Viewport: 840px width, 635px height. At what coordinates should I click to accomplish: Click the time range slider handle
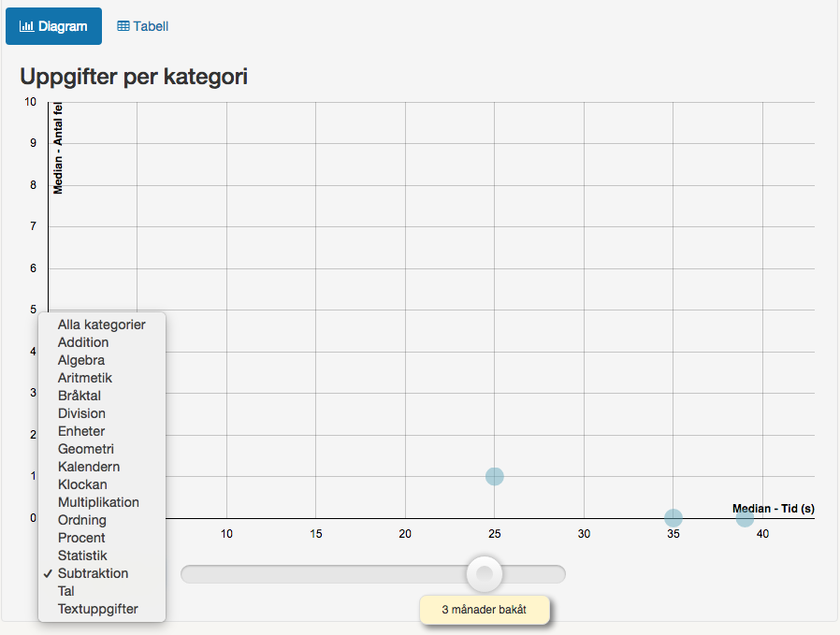point(485,574)
